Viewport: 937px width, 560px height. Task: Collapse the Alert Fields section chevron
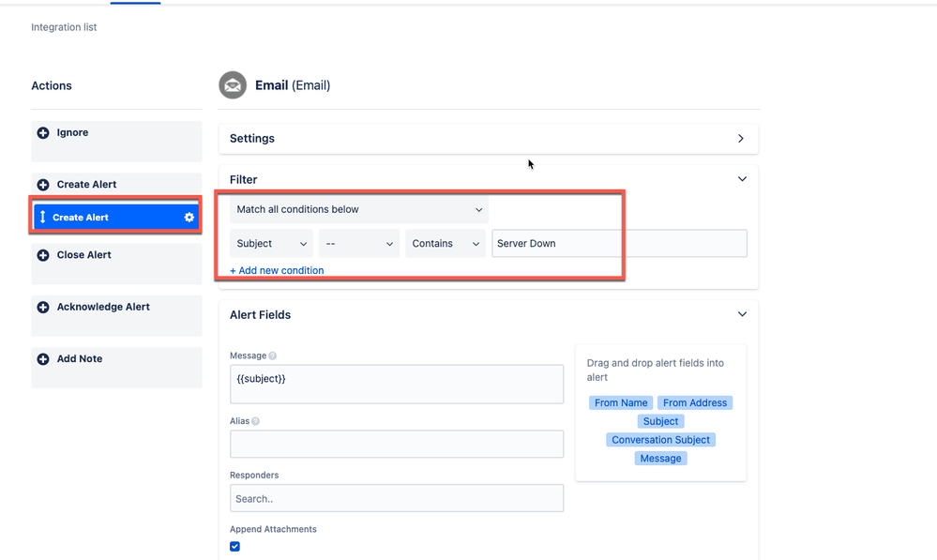click(x=742, y=314)
